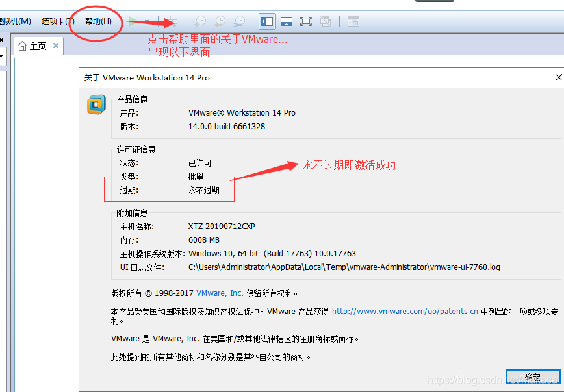Click the version value 14.0.0 build-6661328
Viewport: 564px width, 392px height.
pos(227,127)
